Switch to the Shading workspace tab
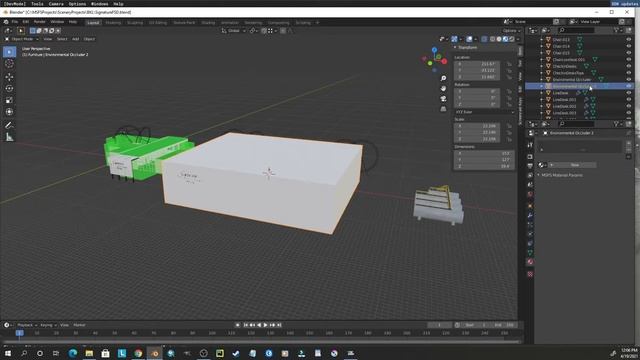The height and width of the screenshot is (360, 640). [208, 22]
